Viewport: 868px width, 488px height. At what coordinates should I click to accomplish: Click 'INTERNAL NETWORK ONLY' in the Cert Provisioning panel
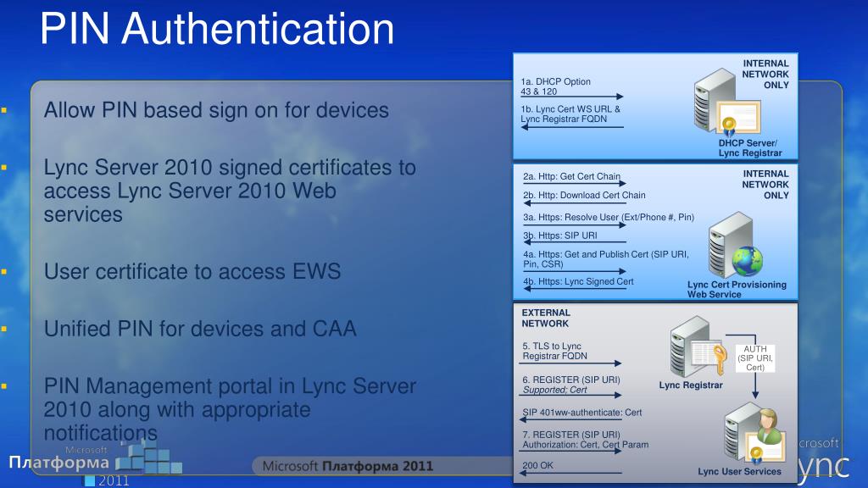[x=765, y=184]
